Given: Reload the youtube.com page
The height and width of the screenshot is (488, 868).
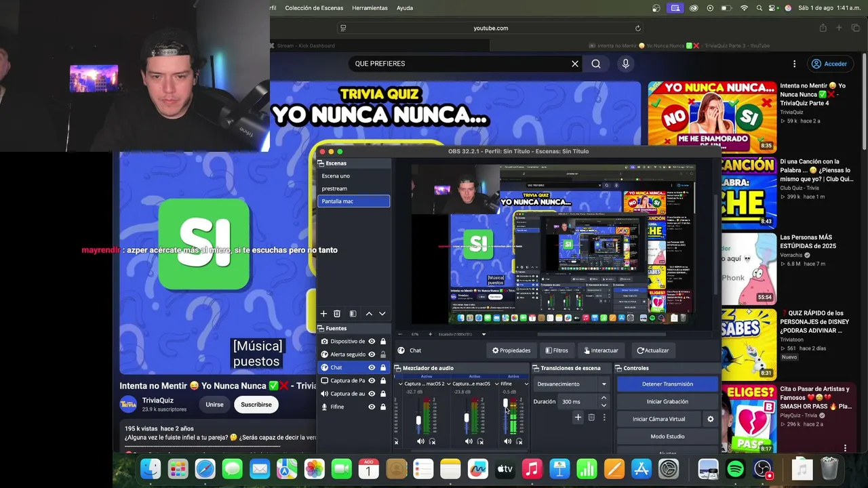Looking at the screenshot, I should pyautogui.click(x=637, y=28).
